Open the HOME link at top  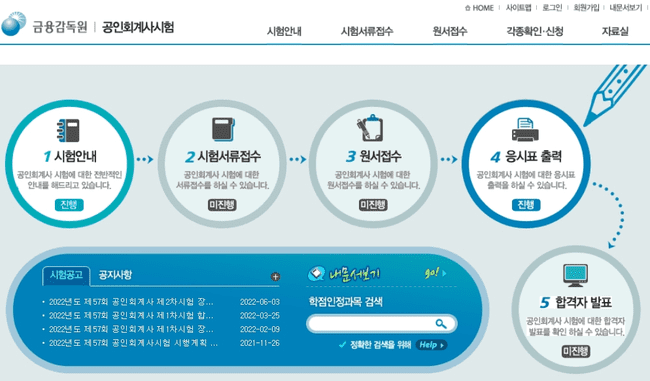point(480,8)
